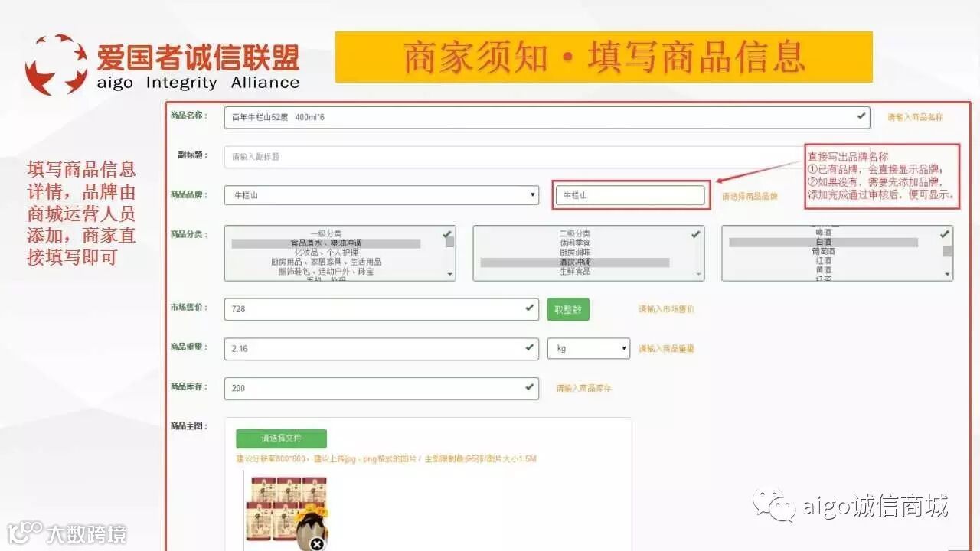Select 生鲜食品 in second-level category list
The width and height of the screenshot is (980, 551).
coord(575,271)
